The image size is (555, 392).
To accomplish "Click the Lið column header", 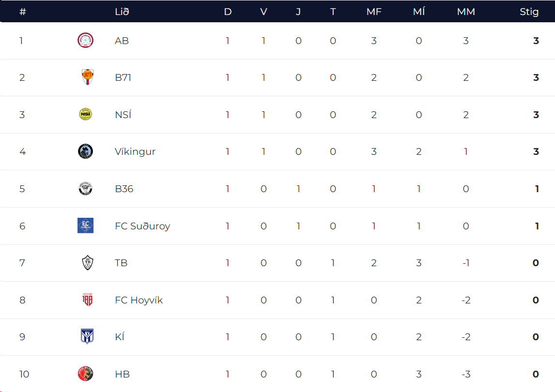I will point(122,12).
